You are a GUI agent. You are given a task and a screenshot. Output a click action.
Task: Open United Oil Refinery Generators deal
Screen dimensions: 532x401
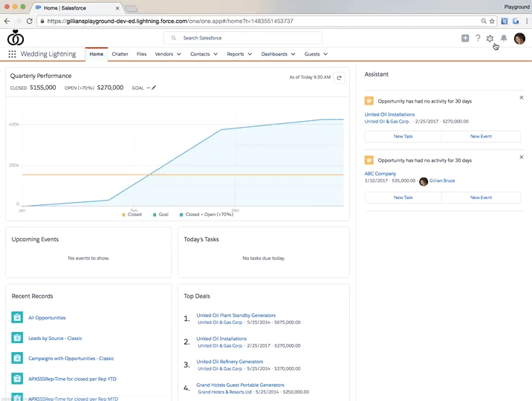point(230,362)
